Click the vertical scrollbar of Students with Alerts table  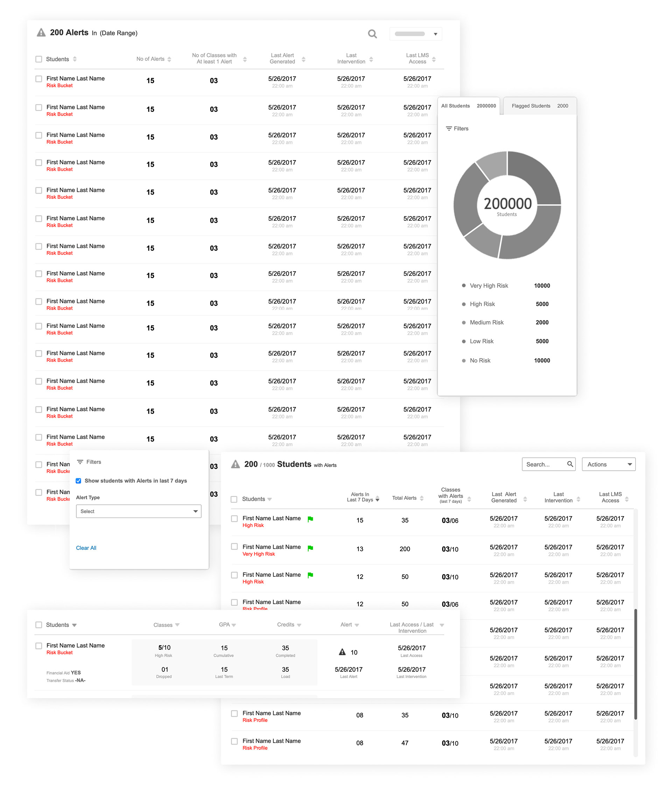click(x=636, y=664)
